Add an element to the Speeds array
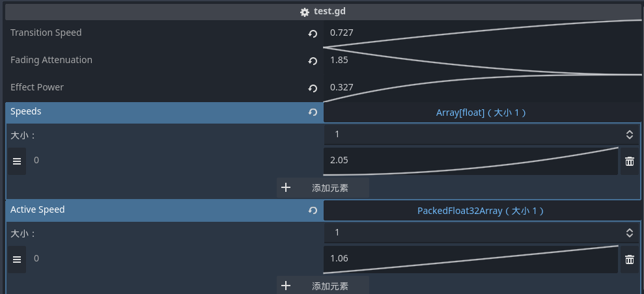Viewport: 644px width, 294px height. (323, 188)
